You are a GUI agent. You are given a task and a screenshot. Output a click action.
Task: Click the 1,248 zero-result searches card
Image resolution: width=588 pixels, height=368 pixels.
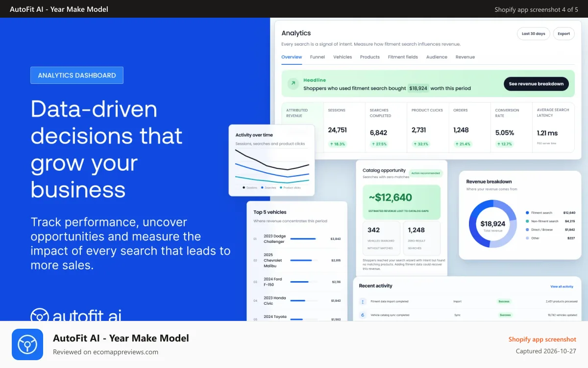point(421,237)
